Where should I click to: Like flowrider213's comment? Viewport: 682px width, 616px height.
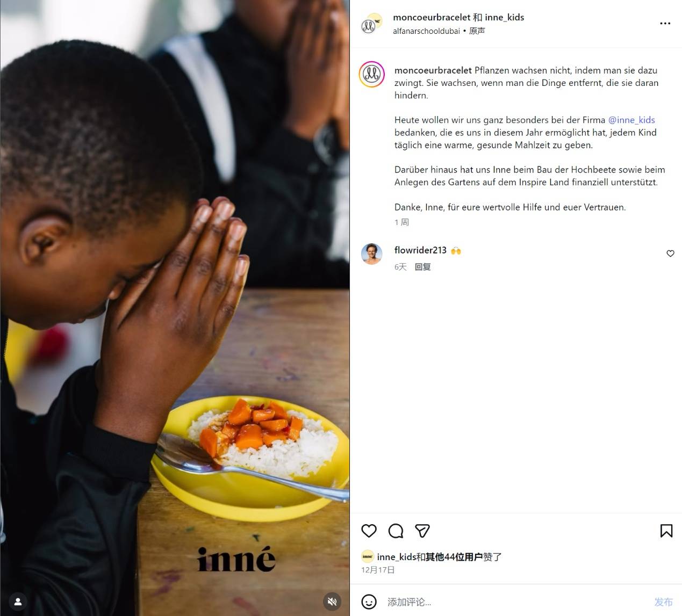pos(670,253)
